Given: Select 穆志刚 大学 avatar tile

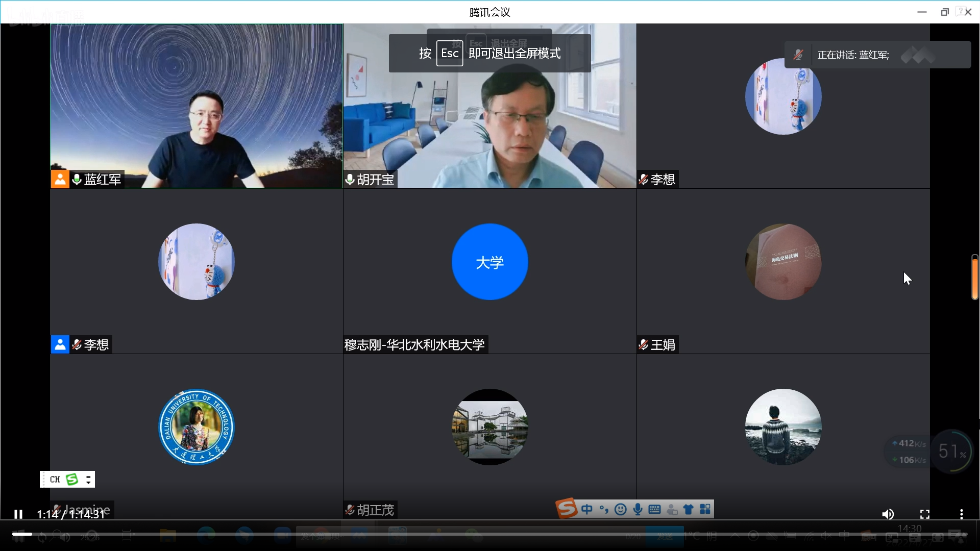Looking at the screenshot, I should (x=489, y=262).
